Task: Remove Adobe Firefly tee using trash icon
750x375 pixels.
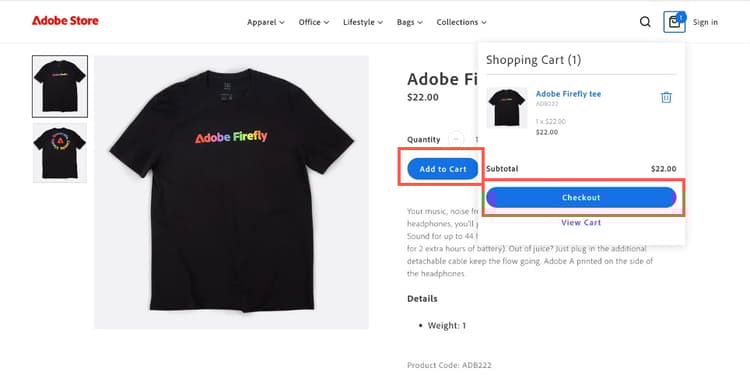Action: tap(666, 98)
